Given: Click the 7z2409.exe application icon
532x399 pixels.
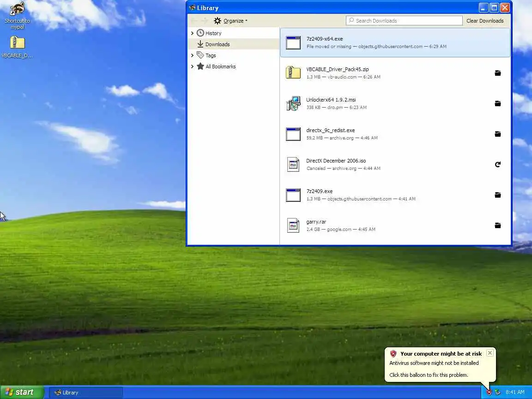Looking at the screenshot, I should [x=293, y=195].
